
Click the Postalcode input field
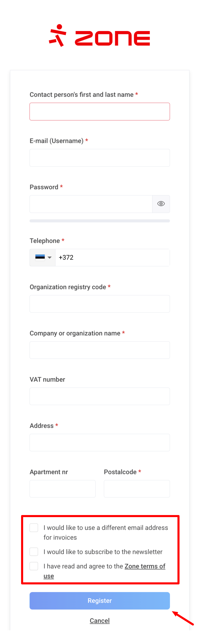(137, 489)
